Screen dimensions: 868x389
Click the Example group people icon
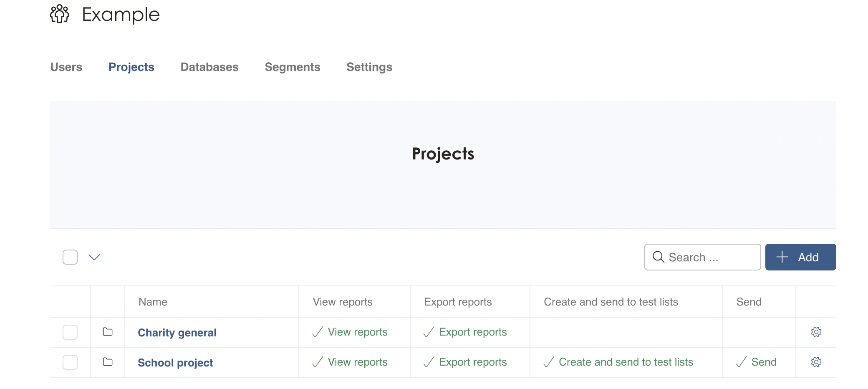tap(60, 14)
